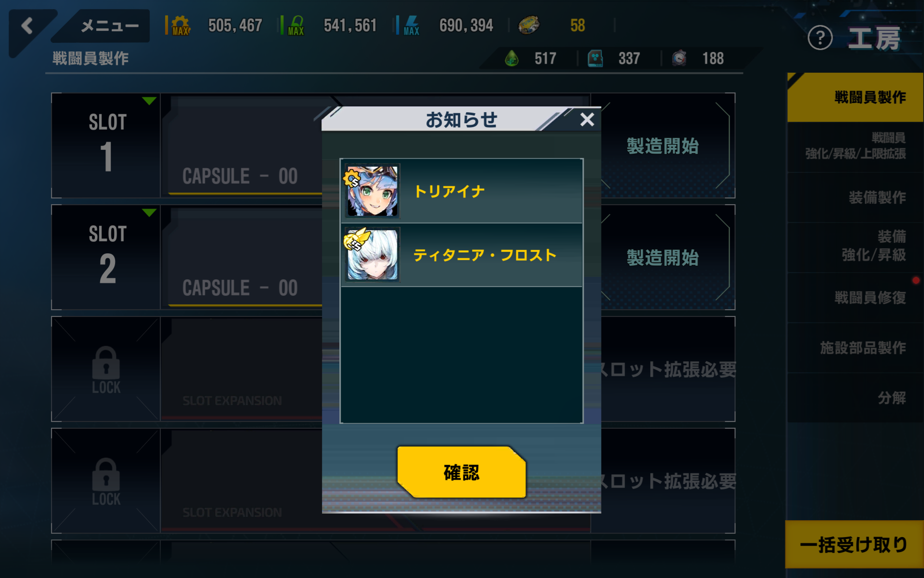The height and width of the screenshot is (578, 924).
Task: Select the 戦闘員製作 tab
Action: click(x=855, y=97)
